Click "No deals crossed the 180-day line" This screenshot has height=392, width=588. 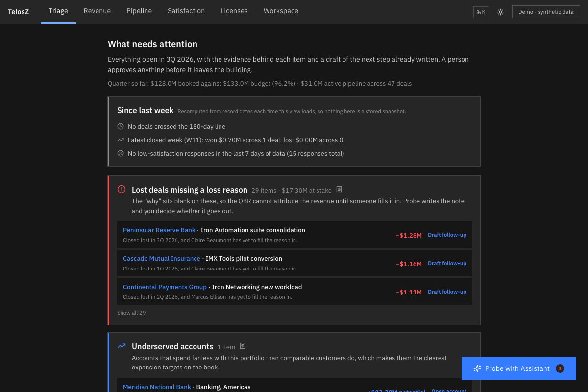[x=177, y=126]
